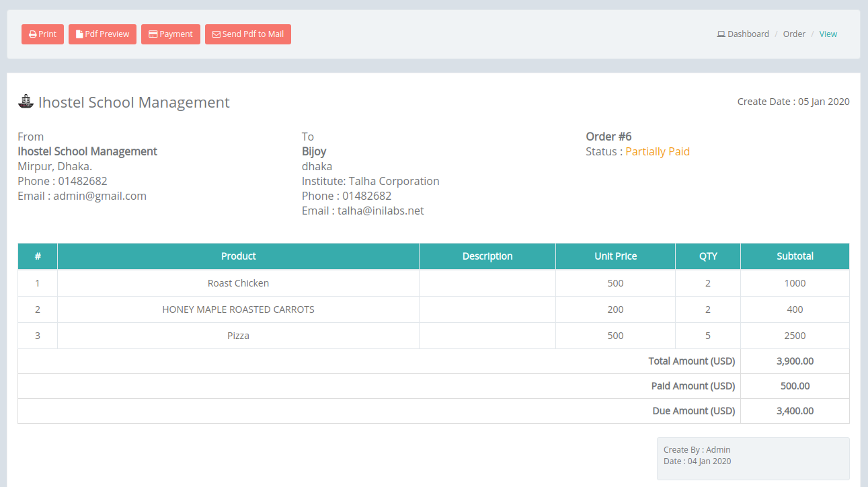Image resolution: width=868 pixels, height=487 pixels.
Task: Click the paid value 500.00
Action: (795, 386)
